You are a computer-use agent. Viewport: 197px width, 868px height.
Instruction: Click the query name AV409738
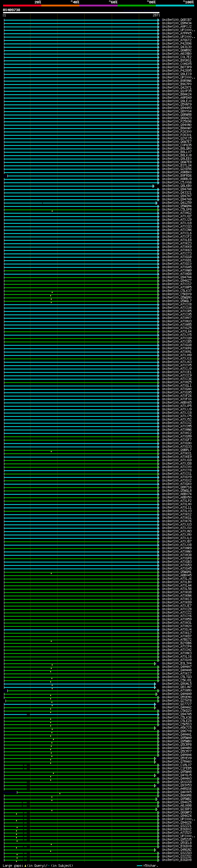click(11, 10)
